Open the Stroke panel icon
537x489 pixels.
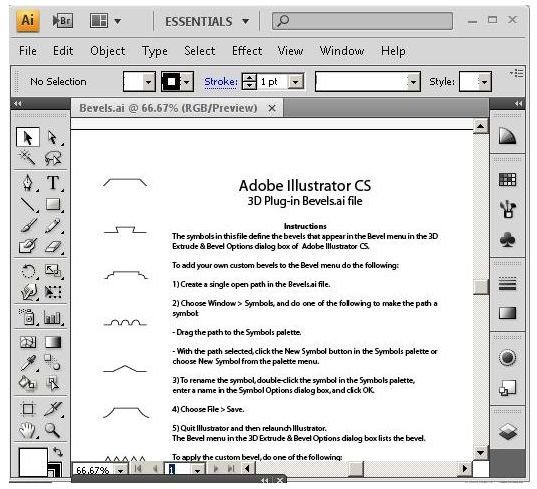pos(507,284)
